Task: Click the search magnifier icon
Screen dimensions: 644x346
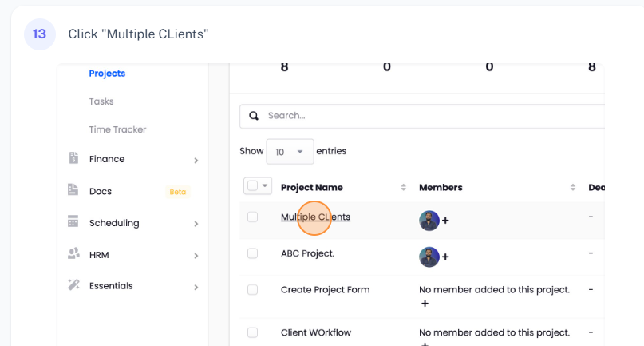Action: pos(254,116)
